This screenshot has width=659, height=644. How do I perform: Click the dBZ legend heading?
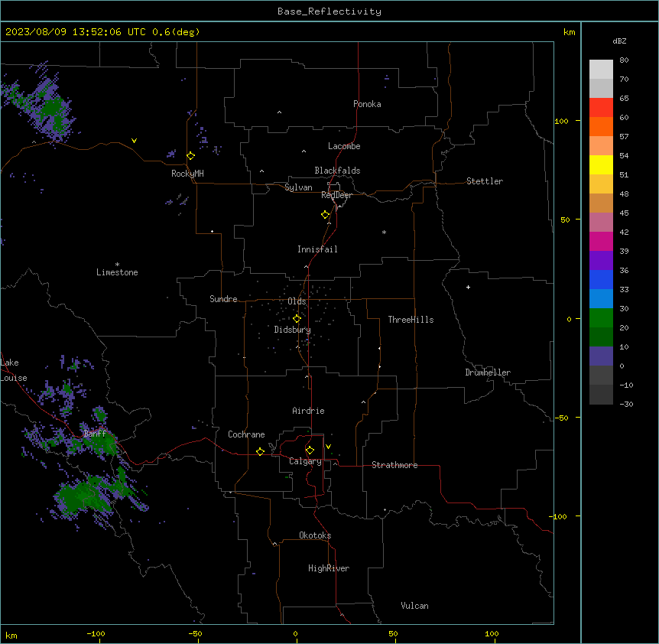tap(619, 41)
